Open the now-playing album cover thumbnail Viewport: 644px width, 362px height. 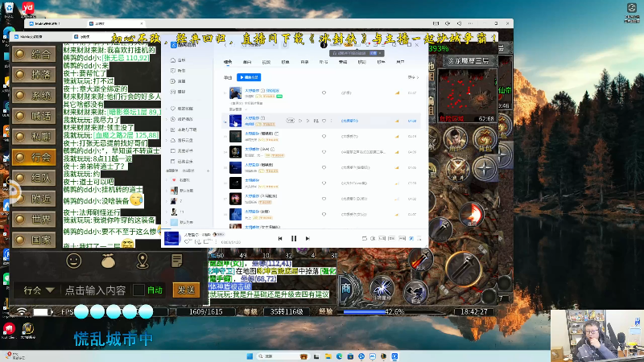[x=171, y=238]
